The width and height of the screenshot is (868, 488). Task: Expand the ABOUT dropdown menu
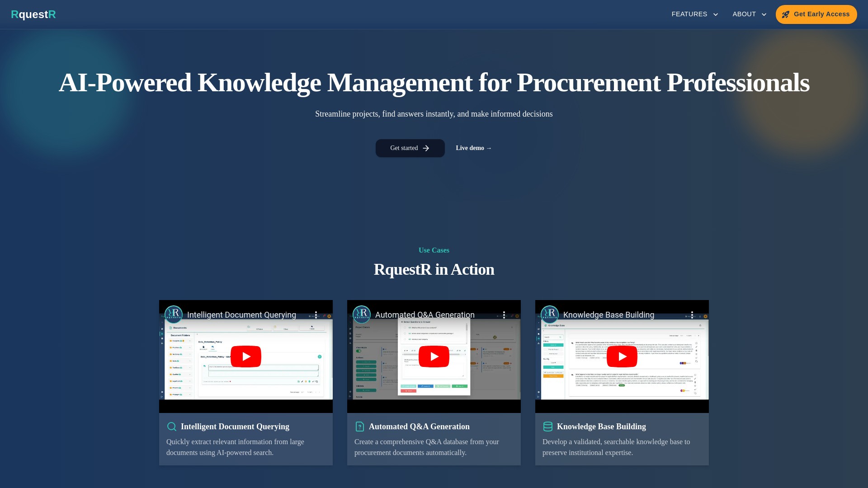point(749,14)
